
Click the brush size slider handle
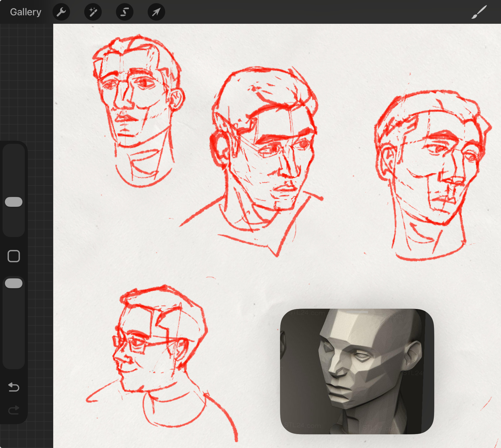click(14, 202)
